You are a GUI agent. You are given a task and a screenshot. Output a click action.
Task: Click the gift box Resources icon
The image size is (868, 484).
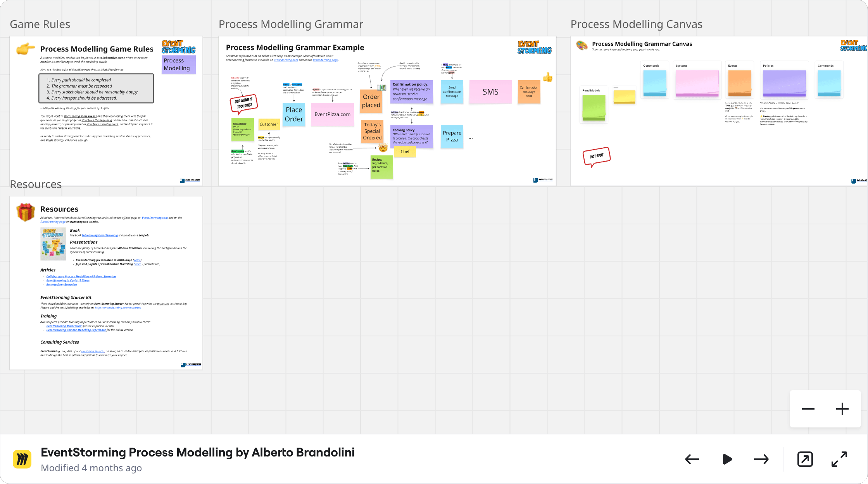coord(26,212)
